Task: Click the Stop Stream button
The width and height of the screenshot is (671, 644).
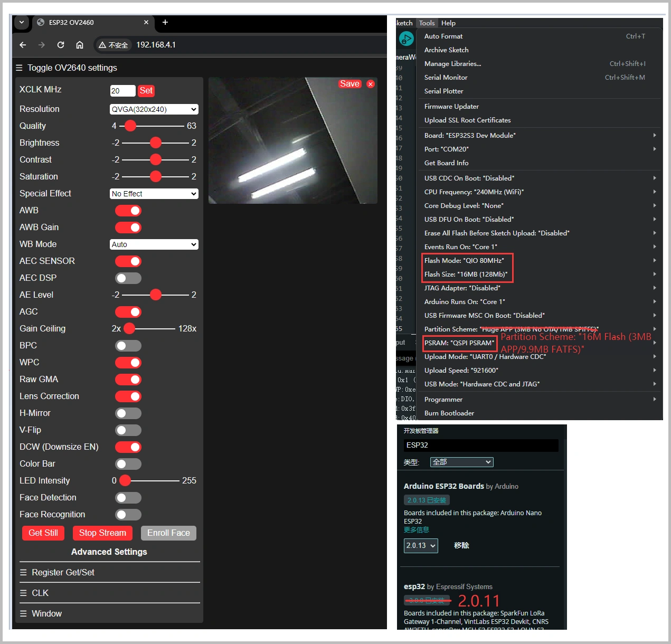Action: coord(102,533)
